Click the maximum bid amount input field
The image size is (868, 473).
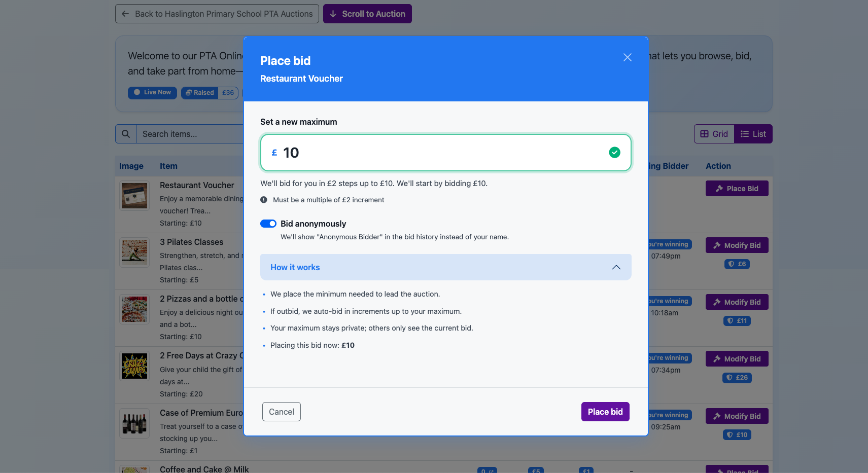click(445, 152)
